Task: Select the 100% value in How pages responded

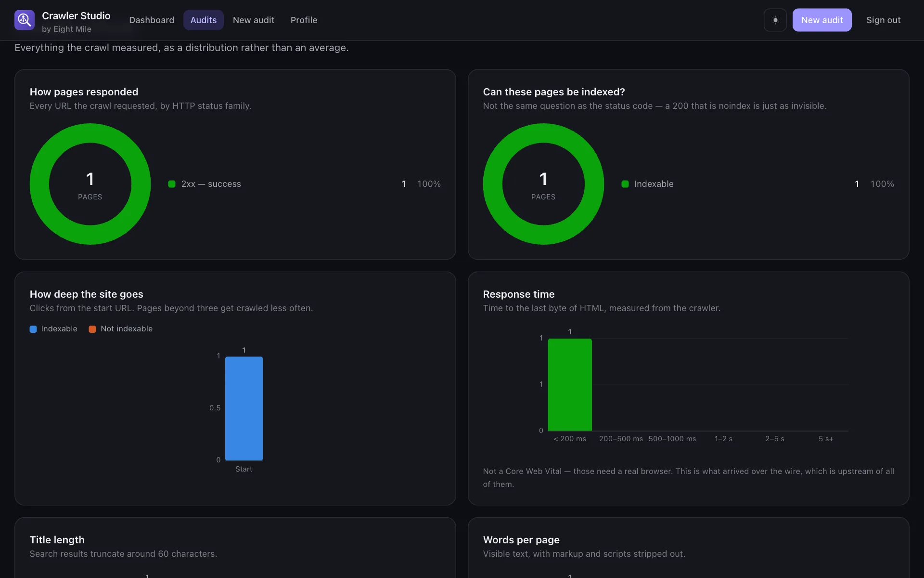Action: click(x=429, y=184)
